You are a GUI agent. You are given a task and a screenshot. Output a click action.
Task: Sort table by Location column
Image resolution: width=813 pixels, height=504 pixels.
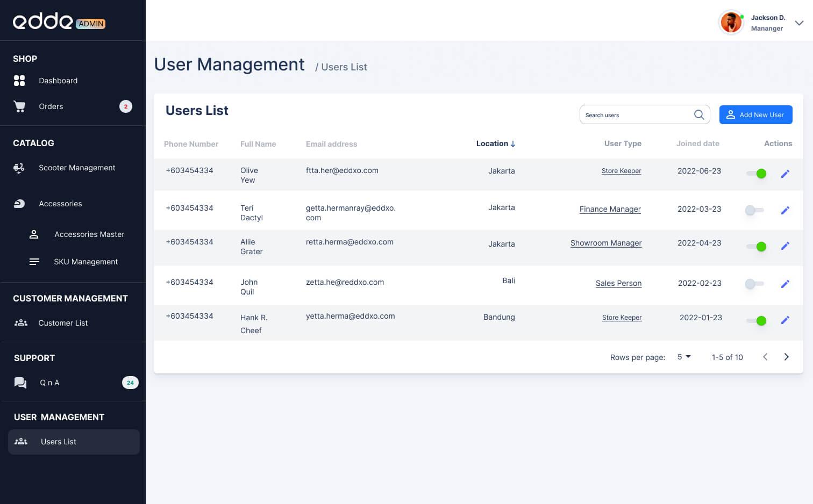pyautogui.click(x=495, y=143)
